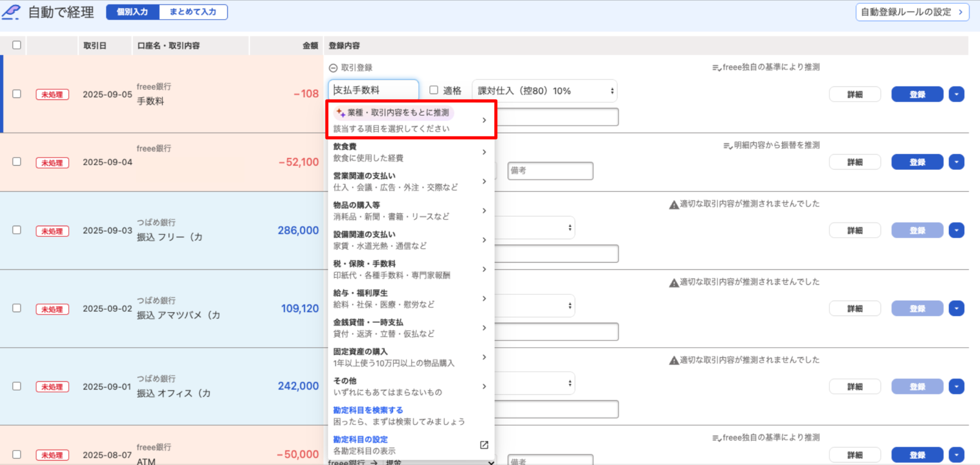Toggle the select-all checkbox in table header

[17, 45]
